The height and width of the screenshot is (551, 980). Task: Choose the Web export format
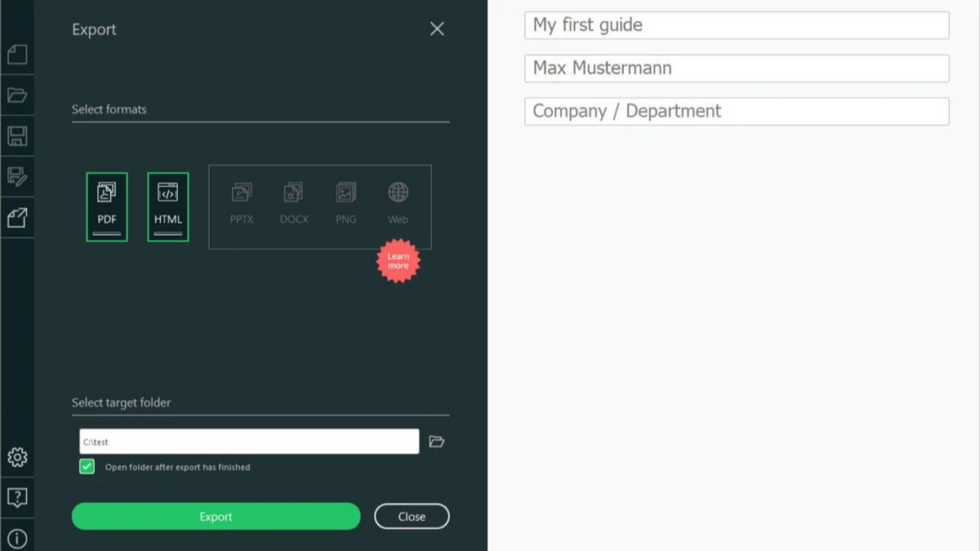tap(398, 203)
